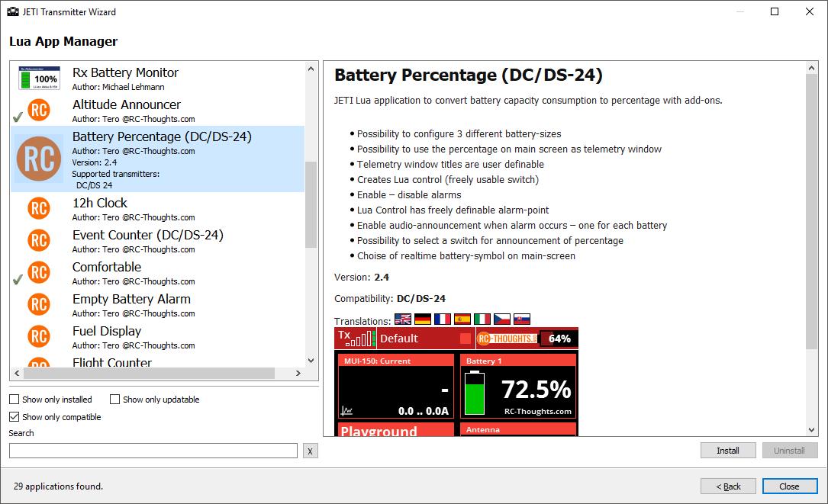Click the Czech flag translation icon

coord(501,319)
